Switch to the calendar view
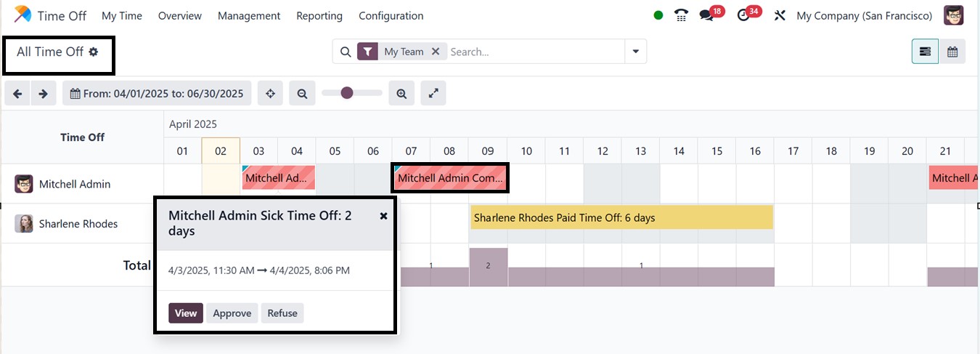 click(952, 52)
